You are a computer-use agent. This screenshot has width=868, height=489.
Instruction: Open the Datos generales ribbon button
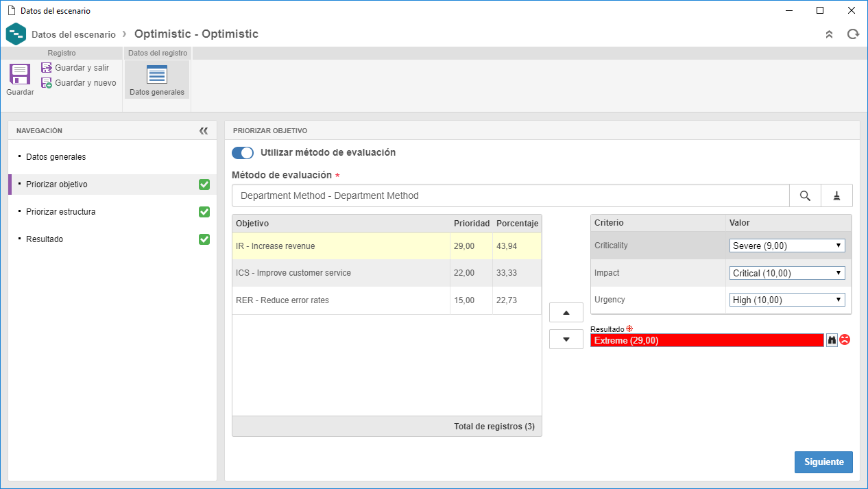point(157,80)
